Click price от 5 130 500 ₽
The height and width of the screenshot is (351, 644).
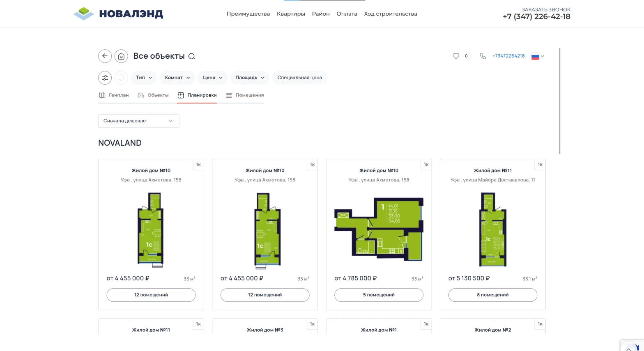pyautogui.click(x=469, y=278)
